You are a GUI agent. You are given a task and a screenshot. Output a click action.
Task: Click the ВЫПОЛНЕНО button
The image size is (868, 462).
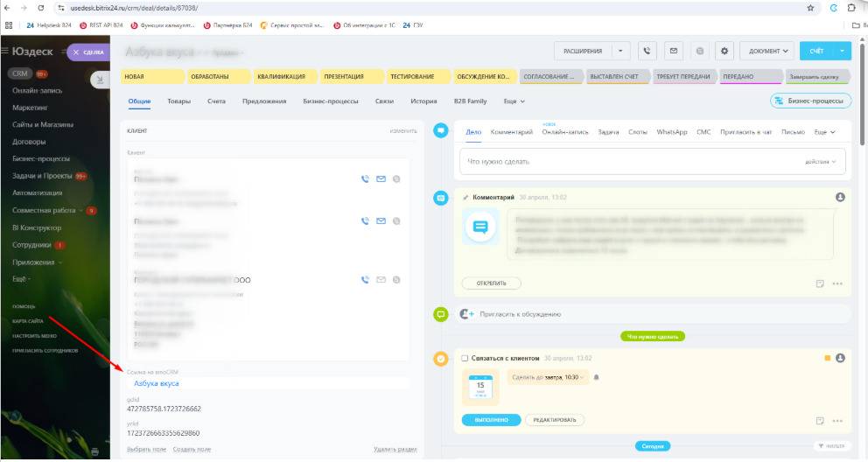pyautogui.click(x=491, y=420)
